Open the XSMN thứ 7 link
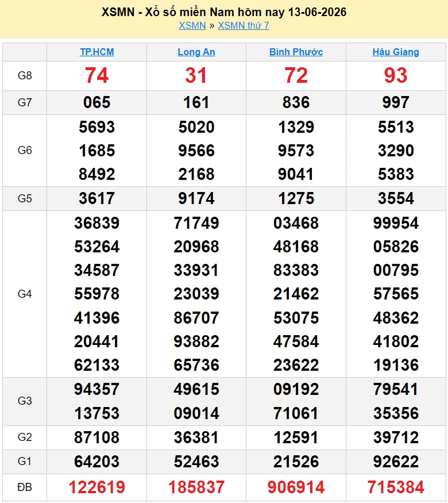448x503 pixels. click(x=244, y=26)
